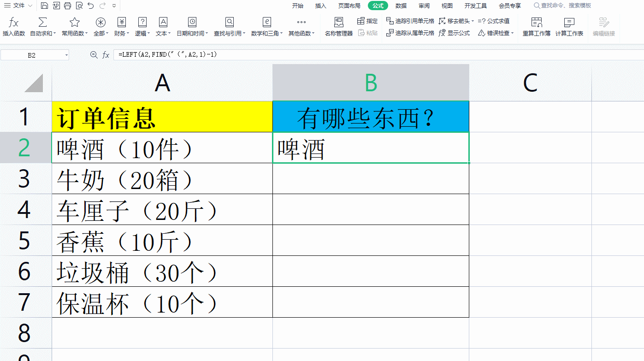
Task: Click 移去箭头 remove arrows button
Action: pyautogui.click(x=455, y=21)
